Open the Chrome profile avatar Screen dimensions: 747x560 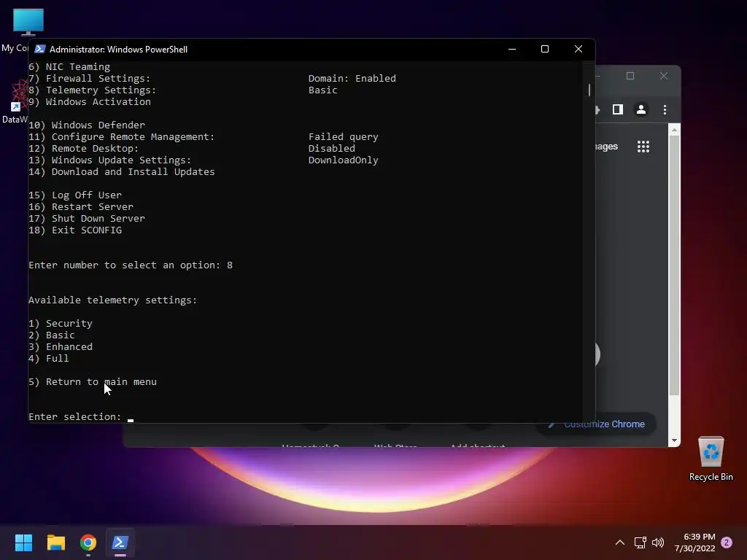click(x=641, y=109)
